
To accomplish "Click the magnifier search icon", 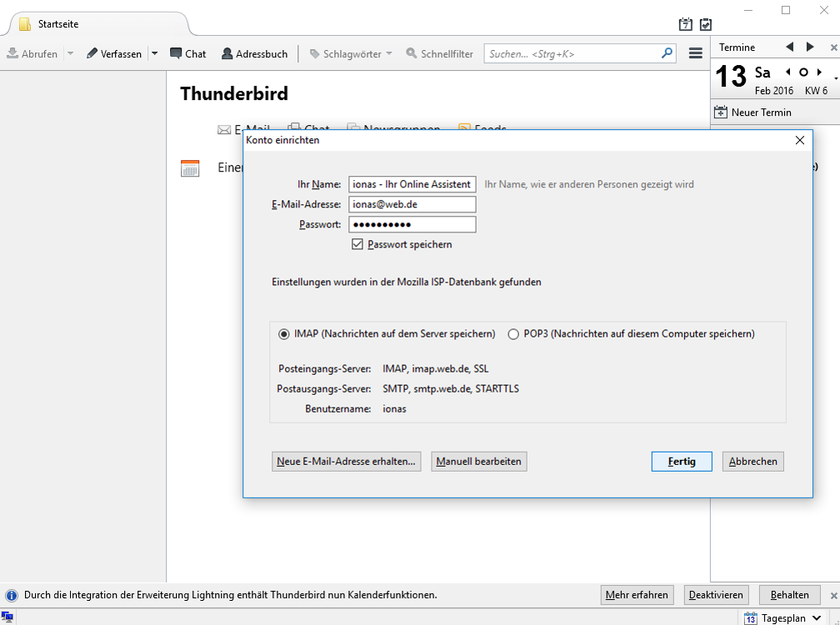I will click(x=667, y=53).
